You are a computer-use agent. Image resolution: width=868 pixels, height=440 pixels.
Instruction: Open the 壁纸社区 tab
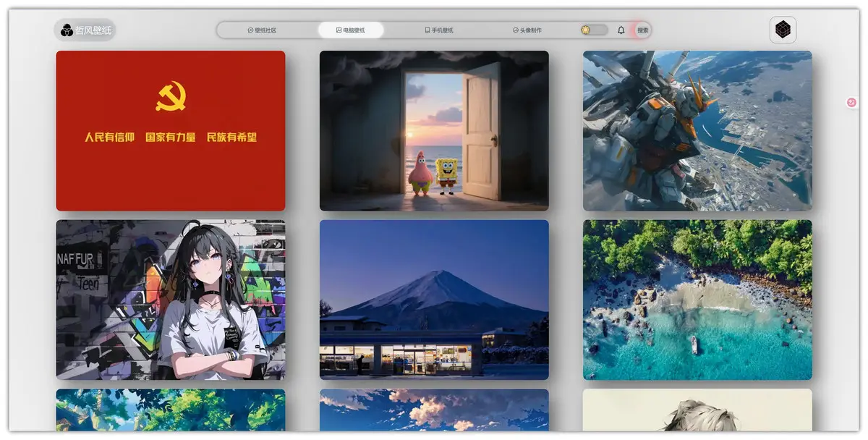[262, 30]
